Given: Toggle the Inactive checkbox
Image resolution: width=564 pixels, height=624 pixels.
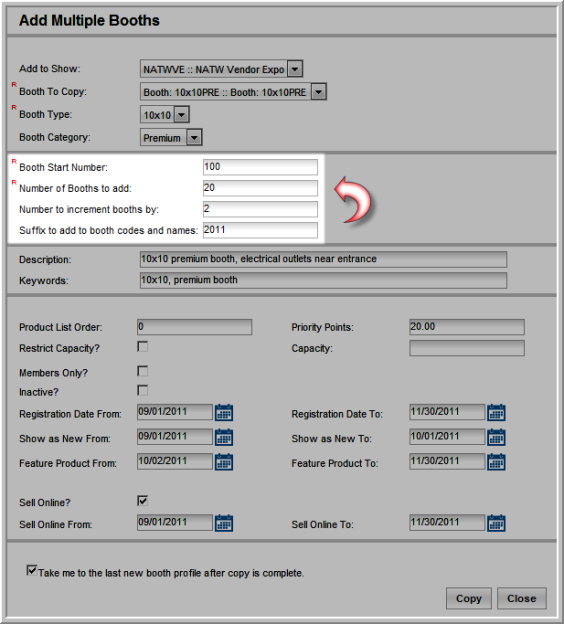Looking at the screenshot, I should pyautogui.click(x=142, y=390).
